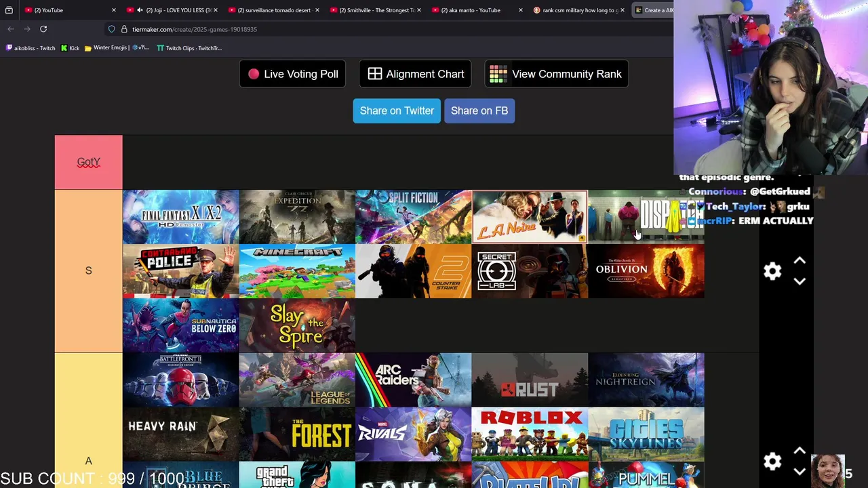868x488 pixels.
Task: Select Elden Ring Nightreign thumbnail
Action: (646, 380)
